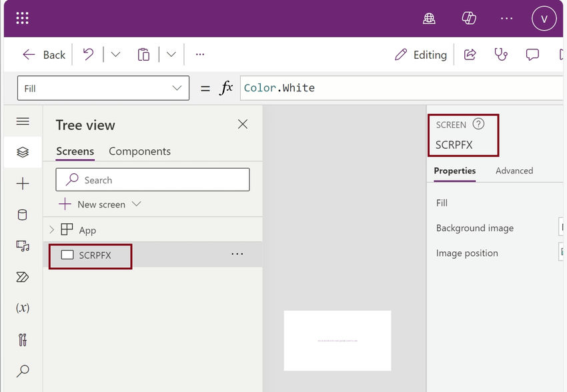Open the user account avatar V
The height and width of the screenshot is (392, 567).
544,19
